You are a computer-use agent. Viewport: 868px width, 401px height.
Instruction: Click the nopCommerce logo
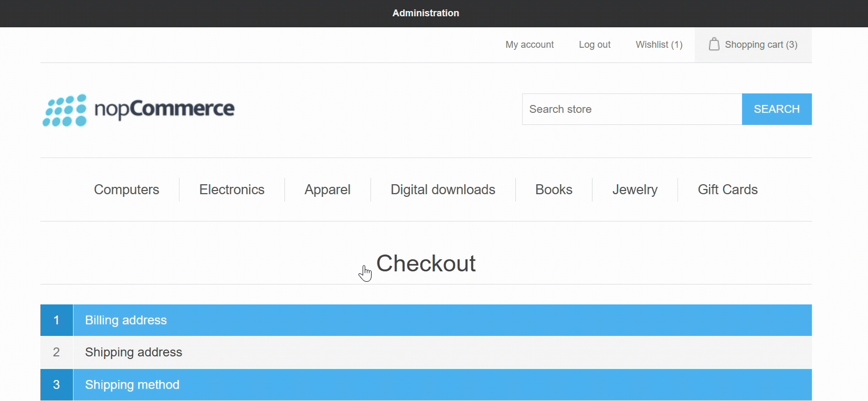coord(139,110)
